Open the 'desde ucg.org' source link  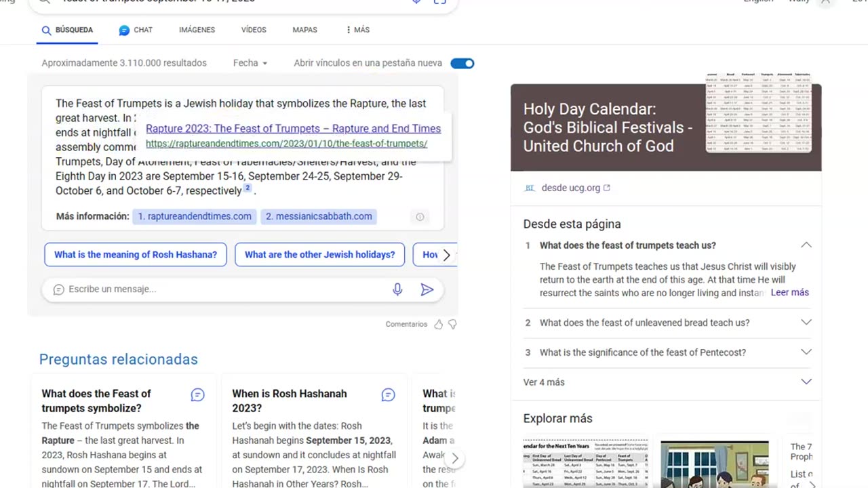coord(570,188)
